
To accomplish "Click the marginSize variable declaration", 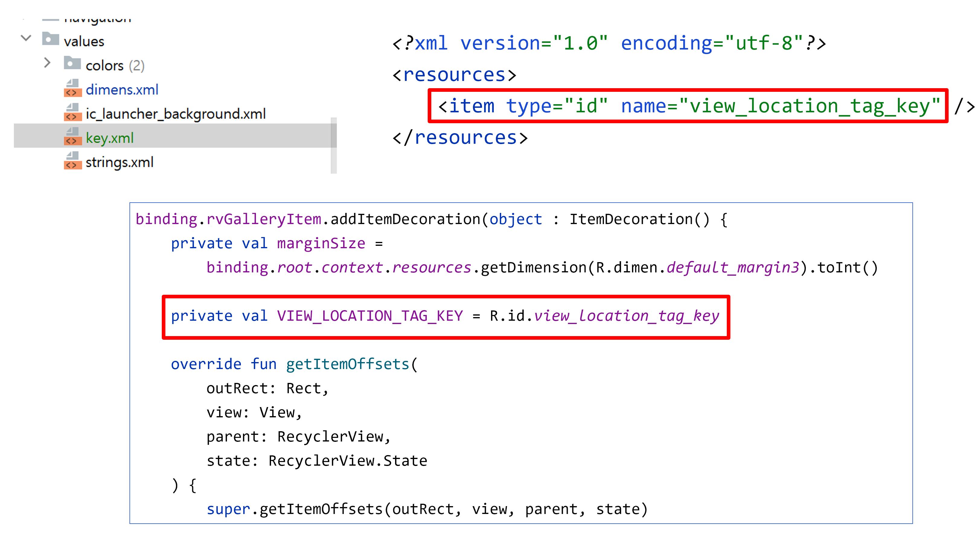I will tap(321, 243).
